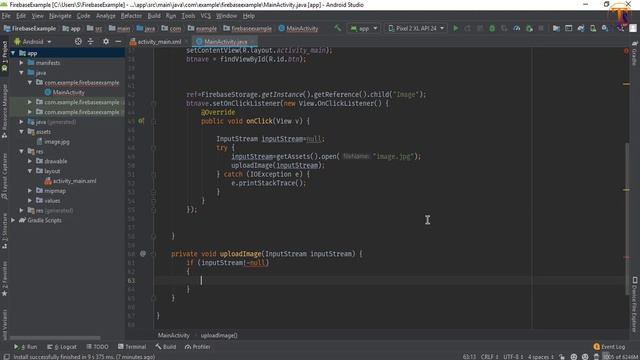Viewport: 640px width, 360px height.
Task: Open the Terminal tool window button
Action: [x=132, y=347]
